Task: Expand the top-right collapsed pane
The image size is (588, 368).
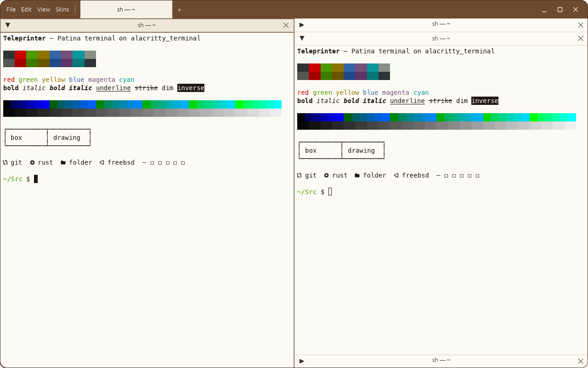Action: [302, 25]
